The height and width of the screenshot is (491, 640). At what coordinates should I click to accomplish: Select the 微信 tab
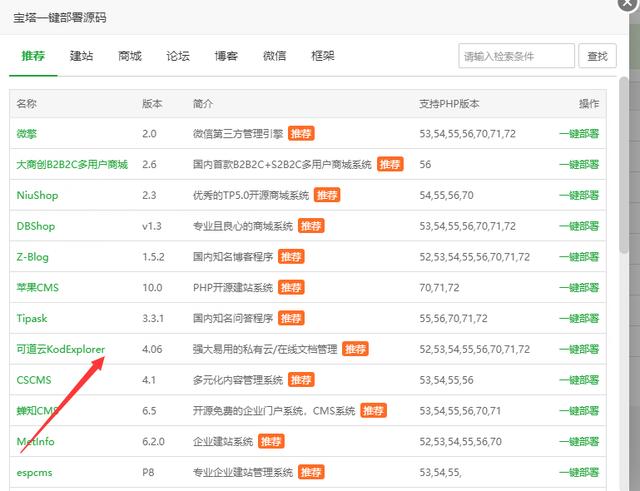point(274,56)
